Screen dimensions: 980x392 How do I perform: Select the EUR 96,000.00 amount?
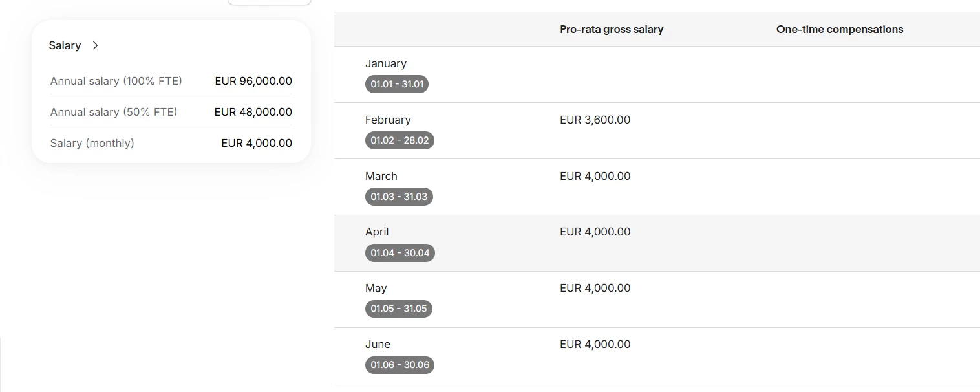253,81
